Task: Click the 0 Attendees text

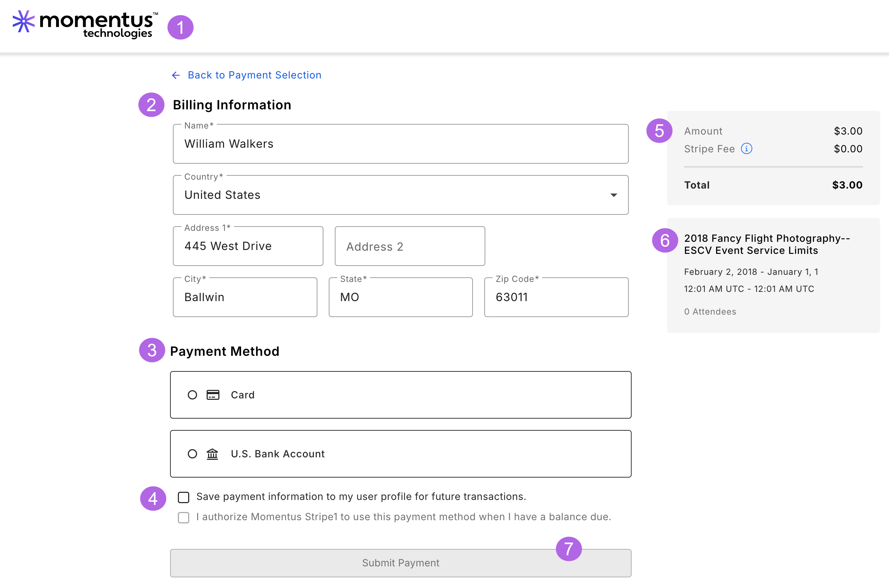Action: (710, 312)
